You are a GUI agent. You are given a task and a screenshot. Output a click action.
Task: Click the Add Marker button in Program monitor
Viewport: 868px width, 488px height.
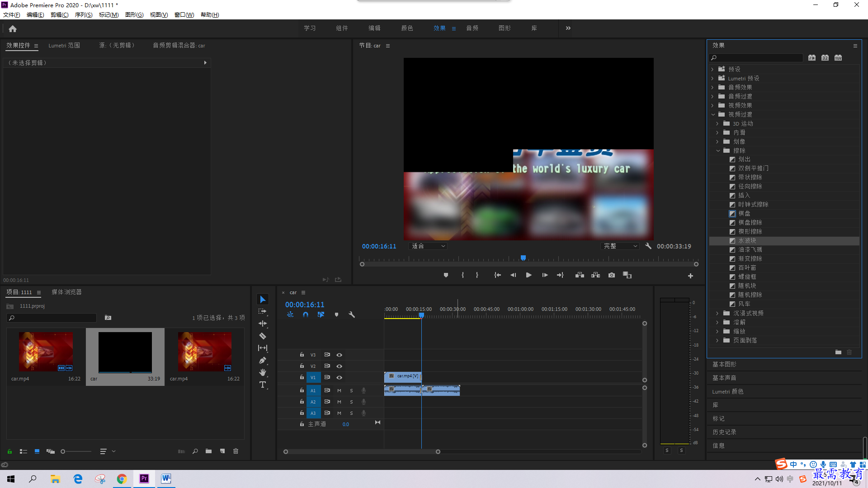point(446,275)
